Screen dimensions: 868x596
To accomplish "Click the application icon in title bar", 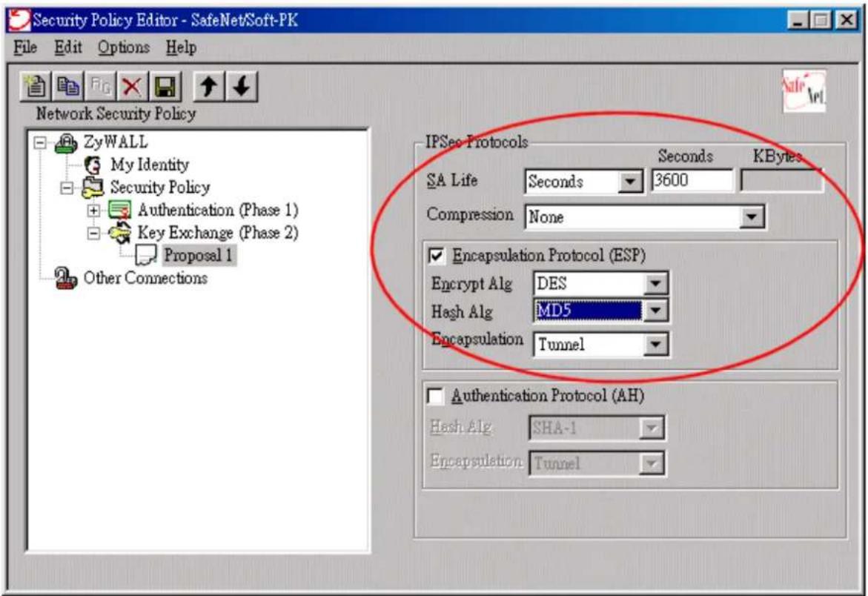I will coord(19,20).
